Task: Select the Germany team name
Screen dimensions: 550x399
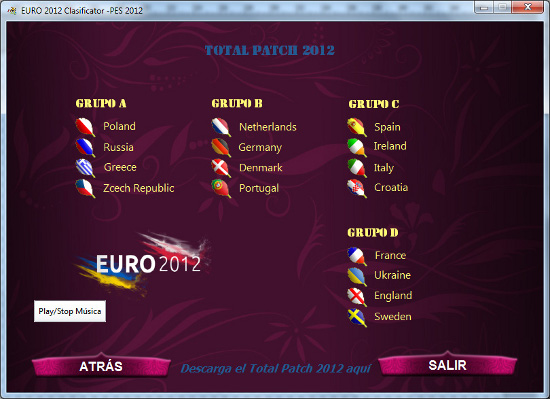Action: tap(260, 147)
